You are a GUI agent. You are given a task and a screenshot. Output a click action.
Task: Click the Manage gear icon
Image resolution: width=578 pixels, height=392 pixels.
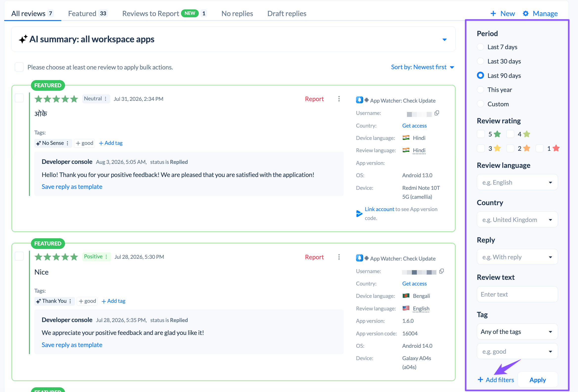click(526, 13)
